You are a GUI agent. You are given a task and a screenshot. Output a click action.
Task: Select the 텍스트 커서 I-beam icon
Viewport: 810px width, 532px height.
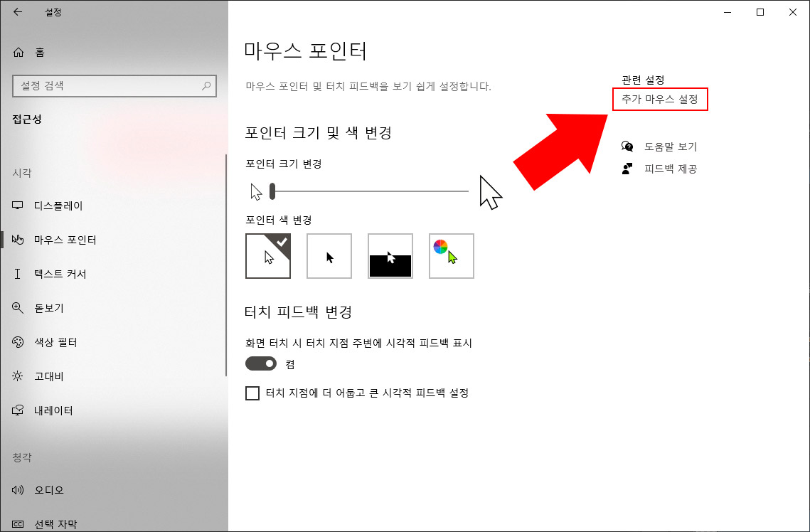[x=18, y=274]
